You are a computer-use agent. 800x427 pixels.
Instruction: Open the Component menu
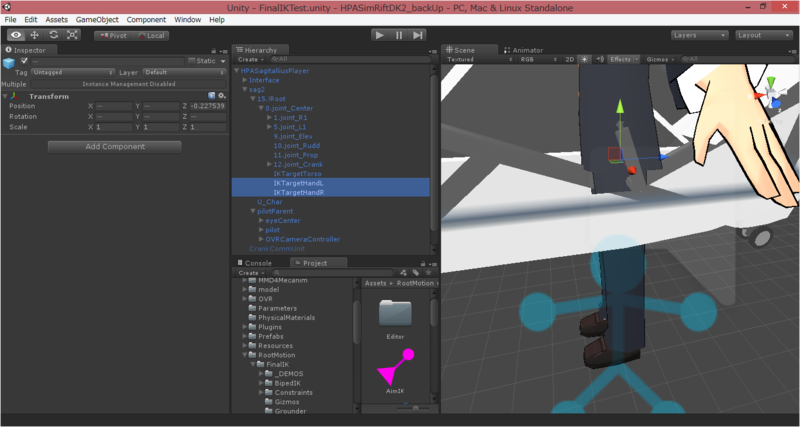(146, 19)
